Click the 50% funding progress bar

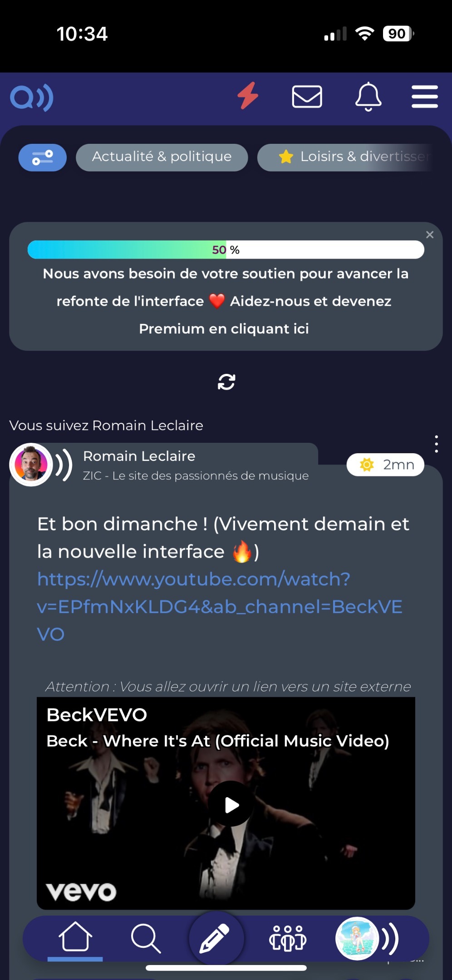[226, 250]
